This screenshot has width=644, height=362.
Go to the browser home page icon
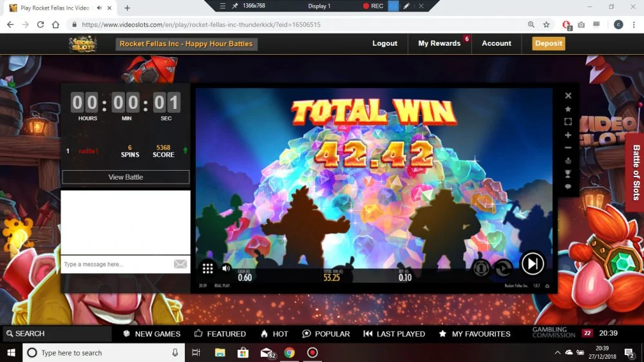coord(55,24)
